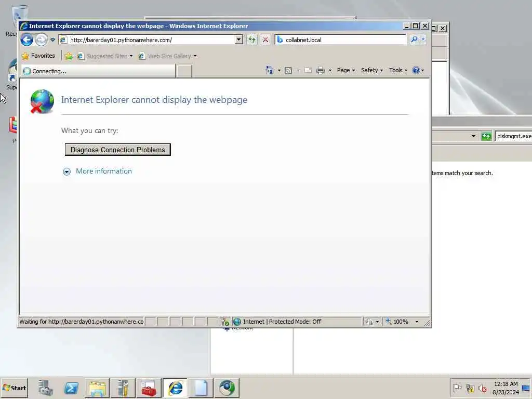Click the status bar lock privacy dropdown

click(372, 322)
